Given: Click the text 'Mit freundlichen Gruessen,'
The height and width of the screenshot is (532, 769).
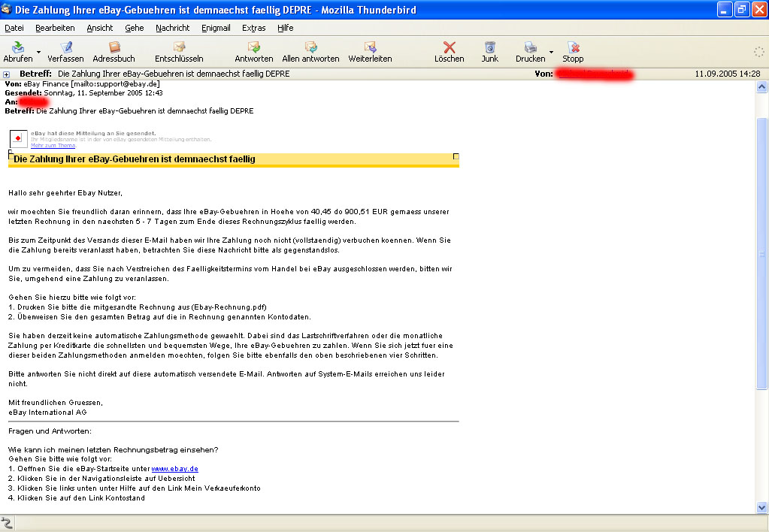Looking at the screenshot, I should [x=56, y=403].
